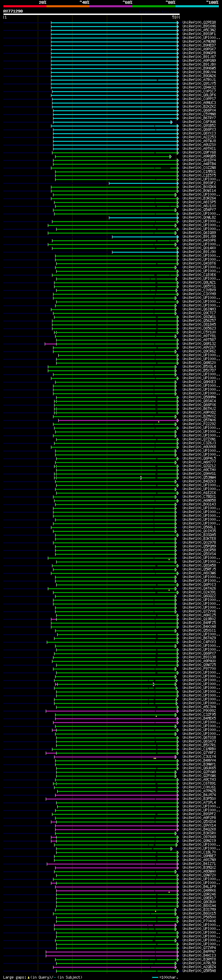Screen dimensions: 222x980
Task: Select hit label UniRef100_A4RTB4
Action: click(199, 164)
